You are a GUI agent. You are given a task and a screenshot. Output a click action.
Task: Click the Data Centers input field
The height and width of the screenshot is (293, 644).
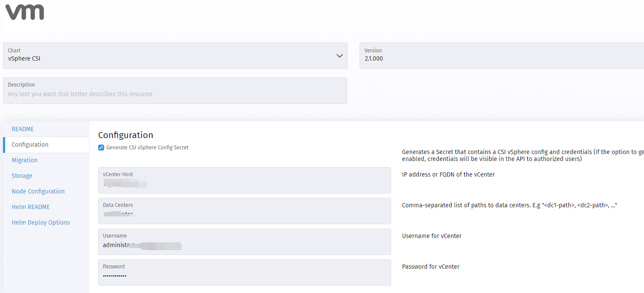point(245,211)
